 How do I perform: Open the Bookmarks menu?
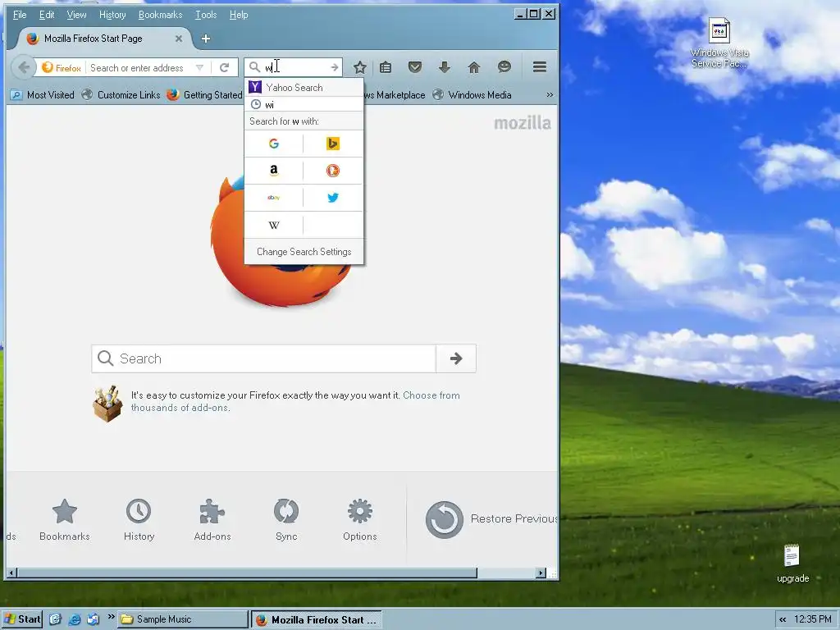click(160, 15)
